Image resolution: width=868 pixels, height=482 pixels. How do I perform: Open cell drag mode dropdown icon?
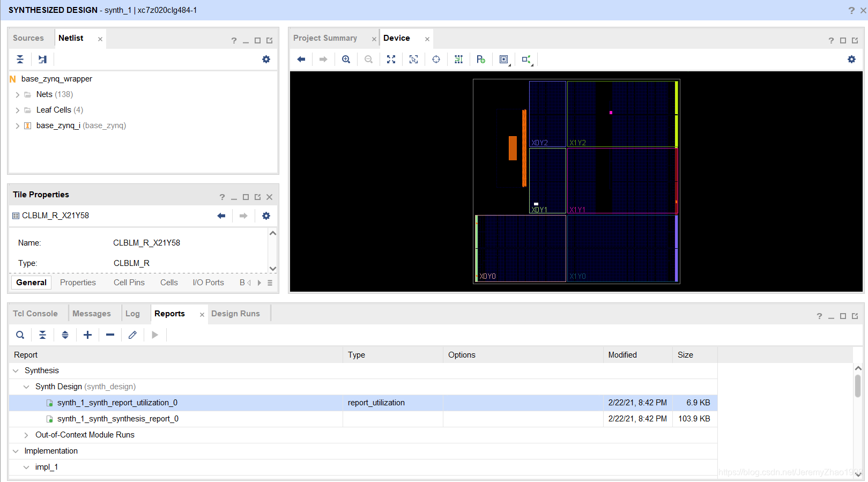coord(505,60)
